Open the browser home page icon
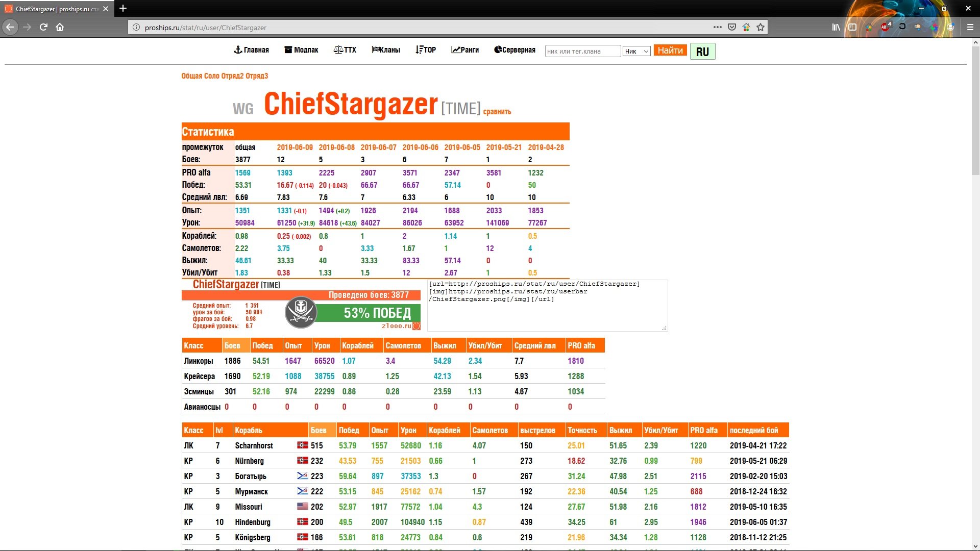The image size is (980, 551). point(60,27)
